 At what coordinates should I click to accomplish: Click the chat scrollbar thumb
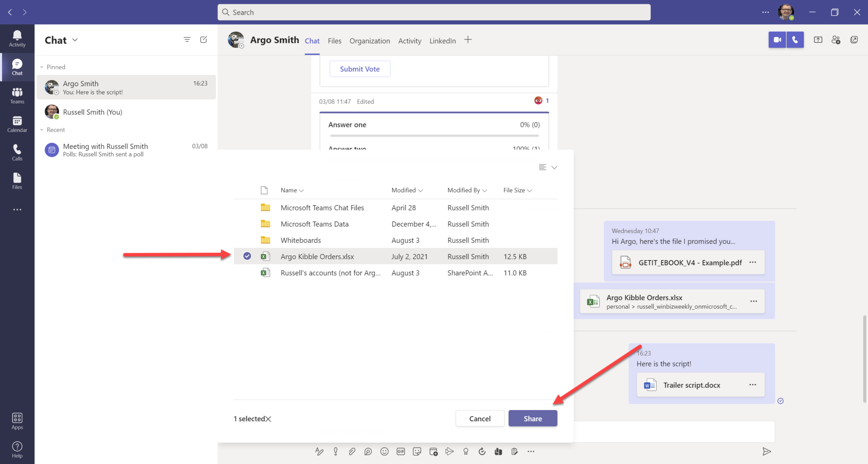865,359
